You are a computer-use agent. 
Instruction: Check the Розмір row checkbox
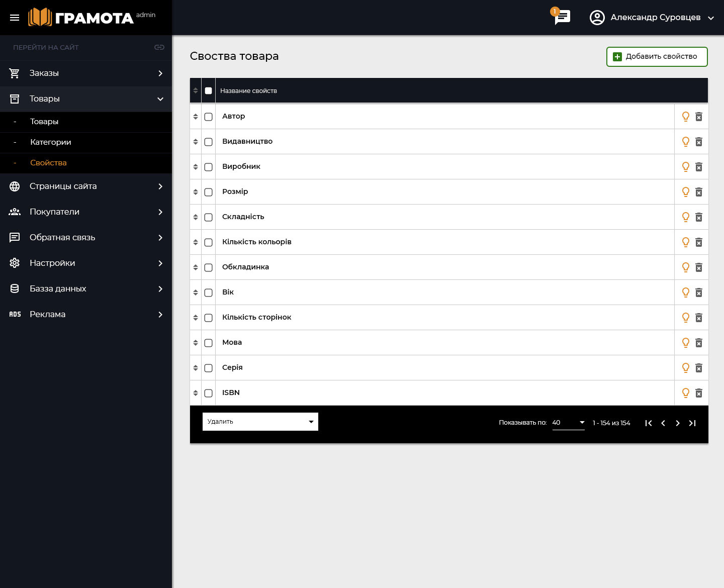[x=209, y=192]
